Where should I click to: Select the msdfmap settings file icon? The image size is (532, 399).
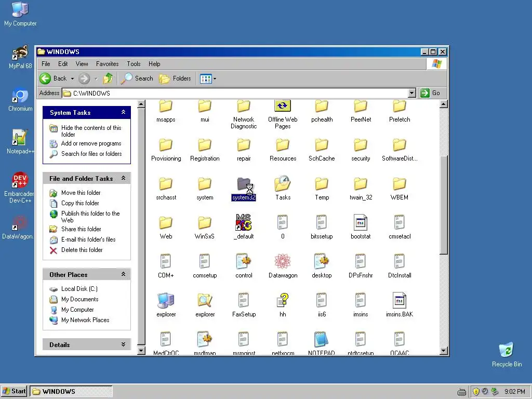click(x=205, y=339)
